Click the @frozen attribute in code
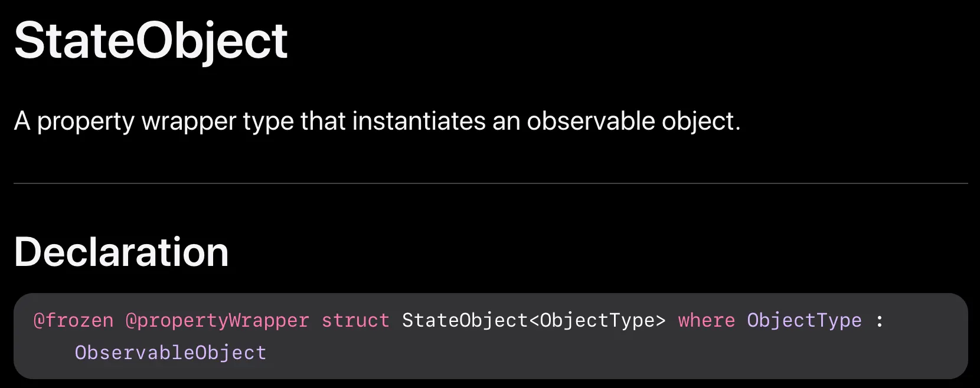980x388 pixels. pyautogui.click(x=73, y=320)
